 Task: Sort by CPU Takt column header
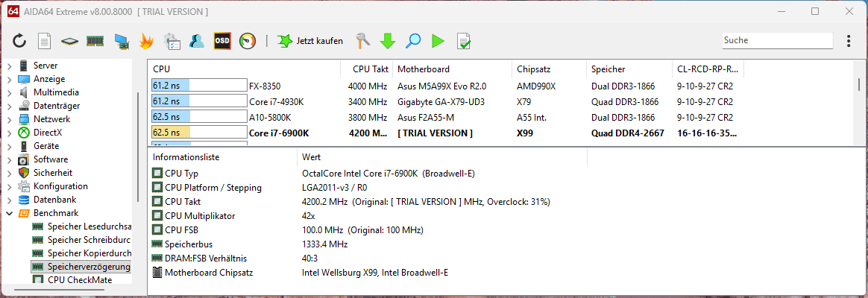(x=366, y=69)
